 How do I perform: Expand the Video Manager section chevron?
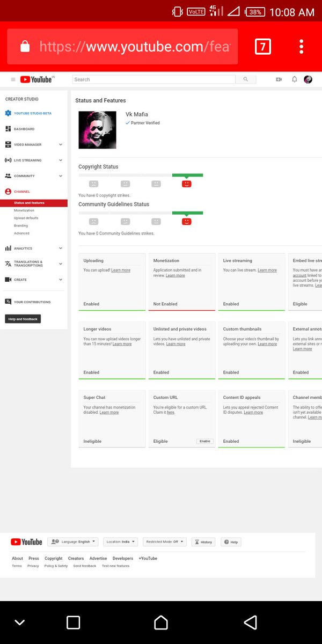pyautogui.click(x=61, y=144)
